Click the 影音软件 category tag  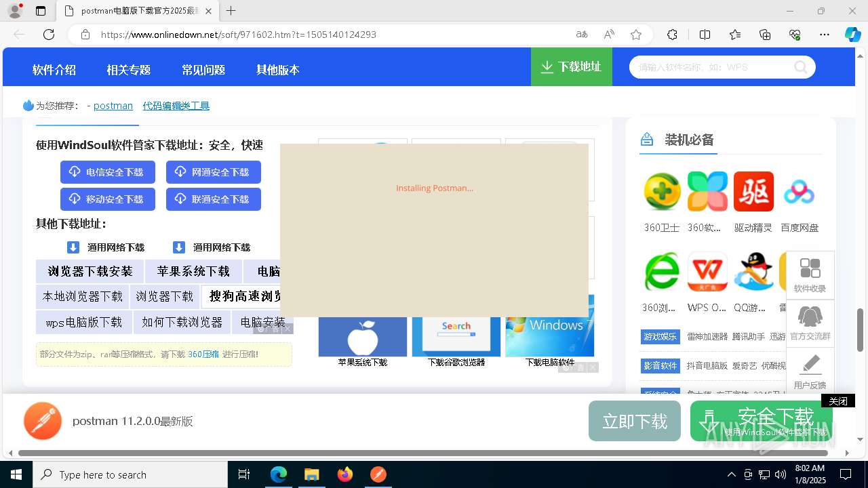(660, 366)
